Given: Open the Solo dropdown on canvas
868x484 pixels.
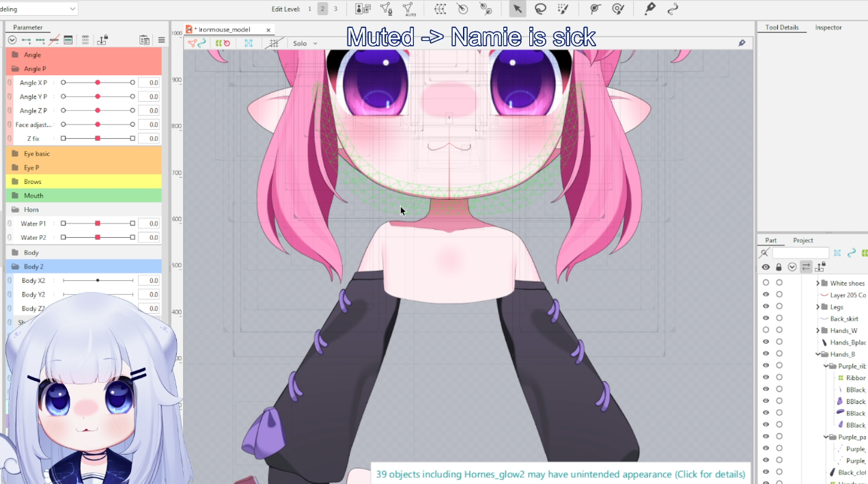Looking at the screenshot, I should tap(305, 43).
